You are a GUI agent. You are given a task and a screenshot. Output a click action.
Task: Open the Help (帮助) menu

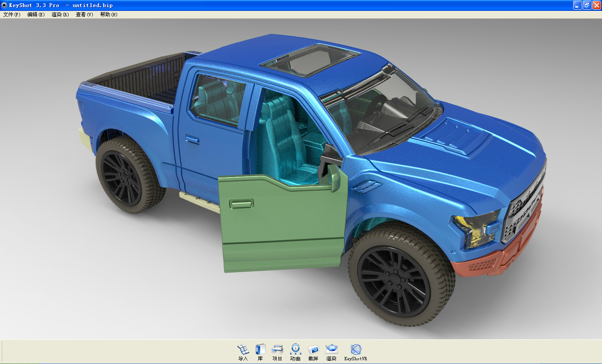[x=109, y=15]
